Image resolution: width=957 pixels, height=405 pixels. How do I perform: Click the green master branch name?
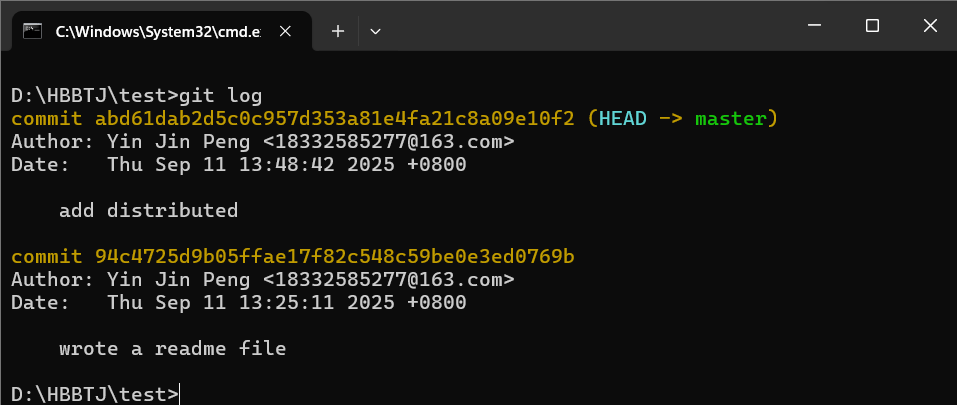(x=729, y=119)
